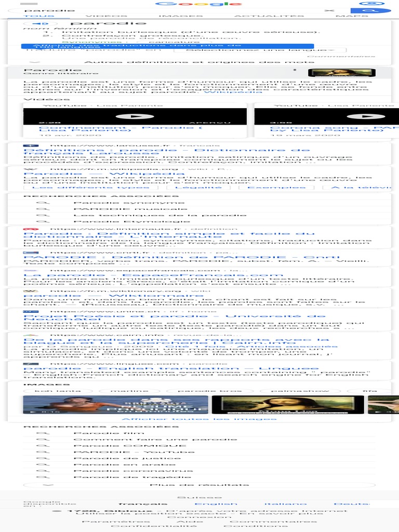Viewport: 399px width, 532px height.
Task: Click magnifier icon beside Parodie Etymologie
Action: coord(43,221)
